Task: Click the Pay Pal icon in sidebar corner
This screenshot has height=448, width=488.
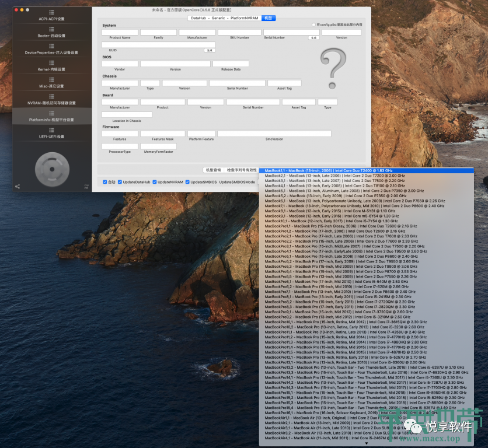Action: click(86, 186)
